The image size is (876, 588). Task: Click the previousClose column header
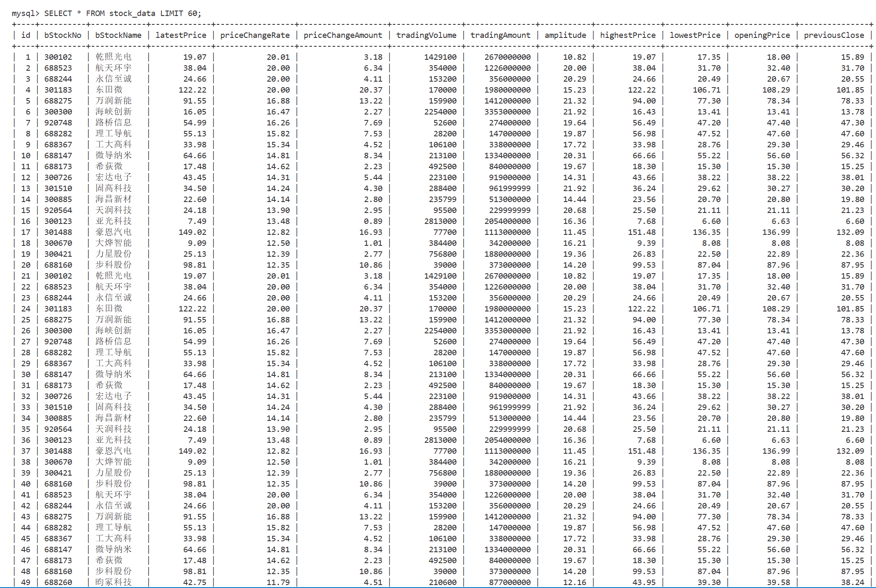pyautogui.click(x=833, y=35)
